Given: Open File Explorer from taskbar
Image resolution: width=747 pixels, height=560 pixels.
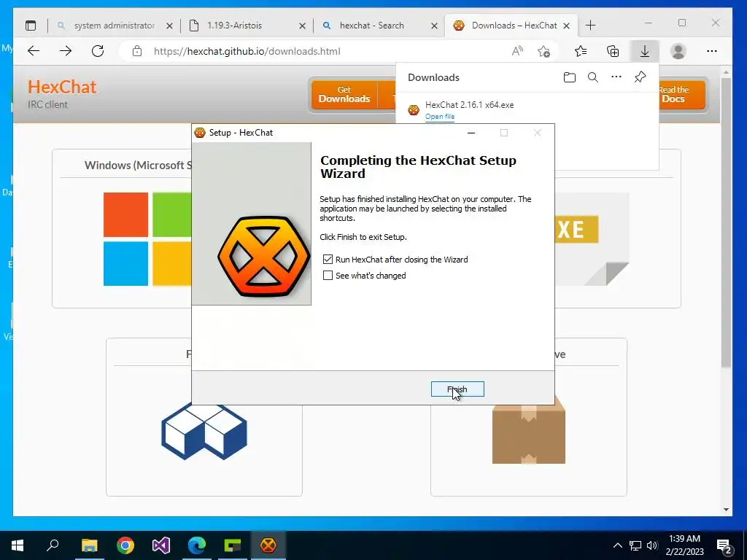Looking at the screenshot, I should point(89,545).
